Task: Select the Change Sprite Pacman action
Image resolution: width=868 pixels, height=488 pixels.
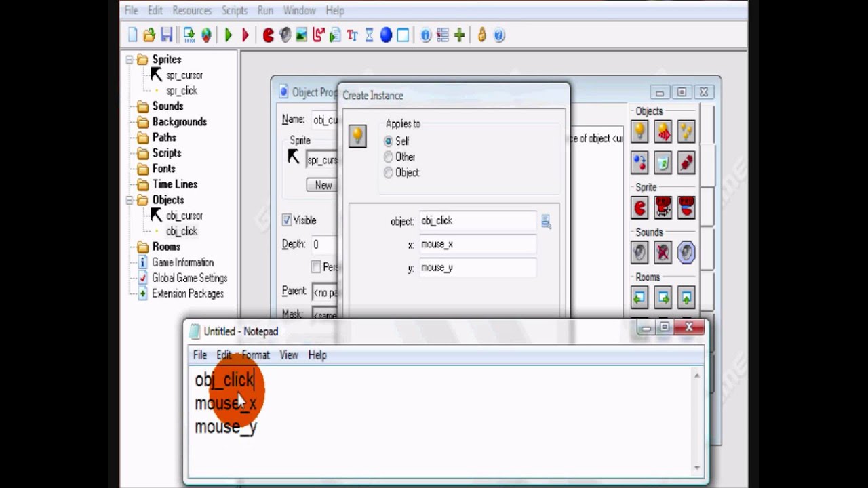Action: [x=639, y=207]
